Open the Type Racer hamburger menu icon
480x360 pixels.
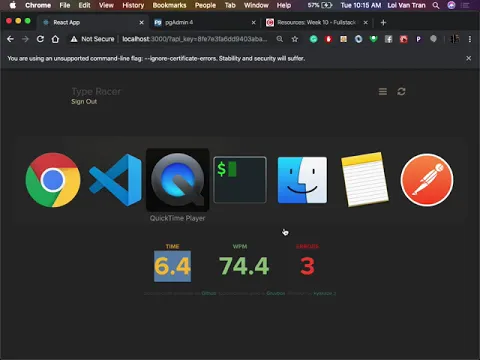383,91
